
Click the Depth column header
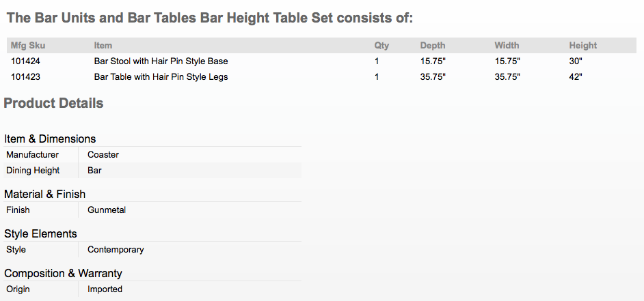(433, 46)
